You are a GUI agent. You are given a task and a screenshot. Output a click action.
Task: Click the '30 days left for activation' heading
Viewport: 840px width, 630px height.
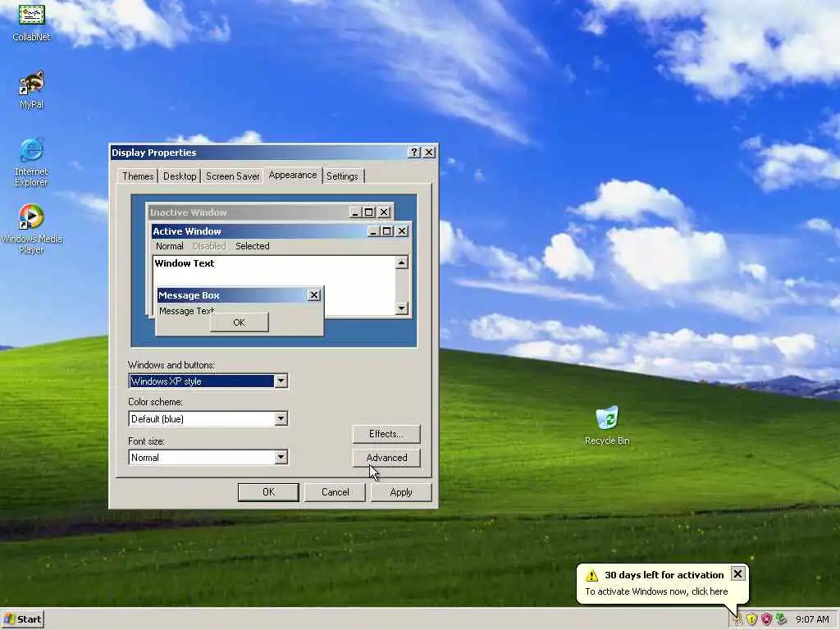tap(664, 575)
